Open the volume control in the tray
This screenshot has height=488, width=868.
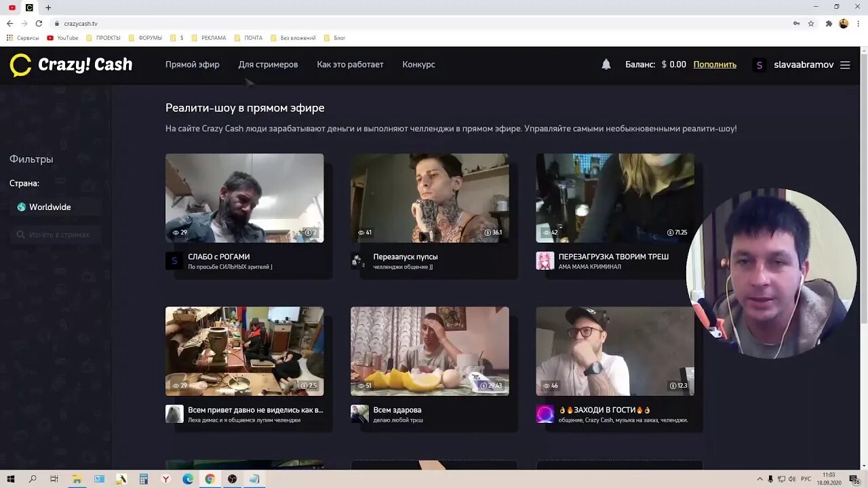point(793,479)
